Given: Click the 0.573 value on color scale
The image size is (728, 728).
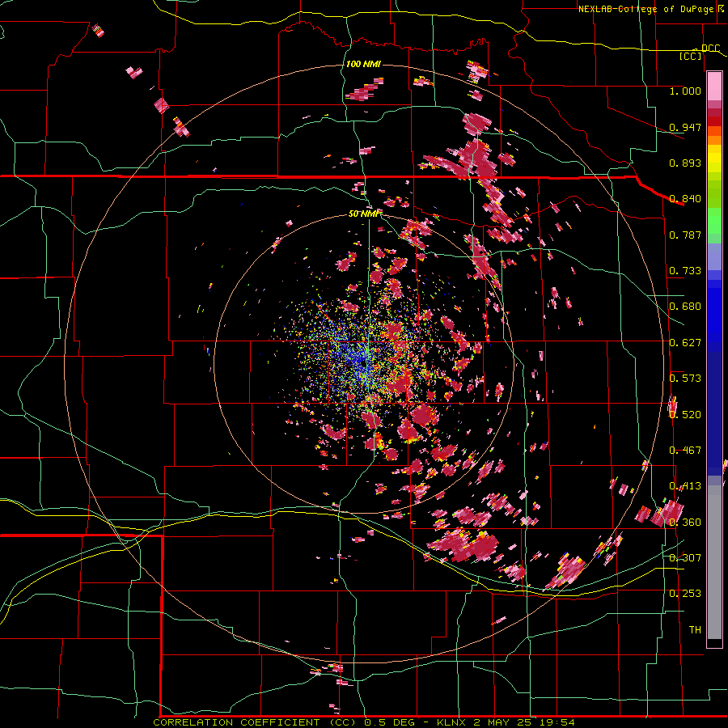Looking at the screenshot, I should (x=685, y=379).
